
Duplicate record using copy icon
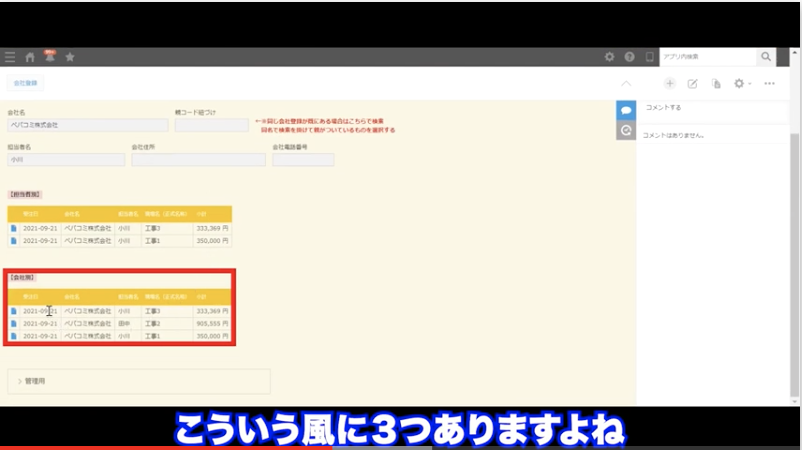click(716, 84)
